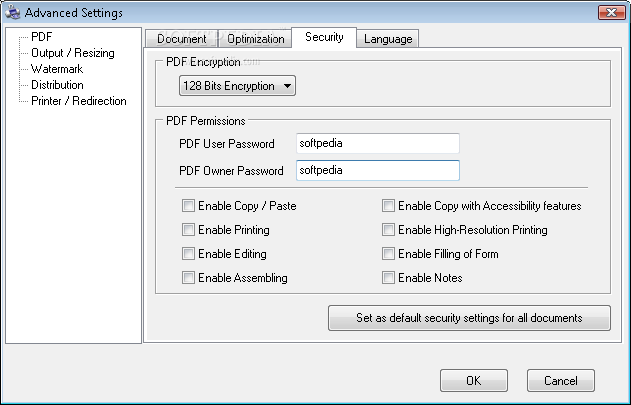Focus the PDF User Password field

point(377,143)
